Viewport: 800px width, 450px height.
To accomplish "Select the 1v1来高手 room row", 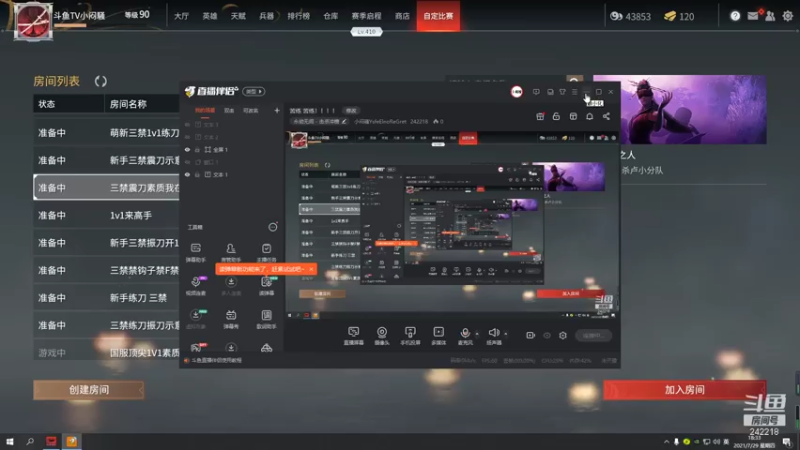I will coord(106,215).
